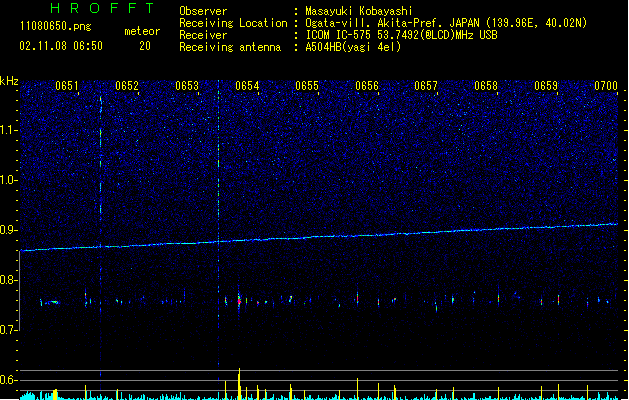Click the meteor count value 20

(145, 46)
